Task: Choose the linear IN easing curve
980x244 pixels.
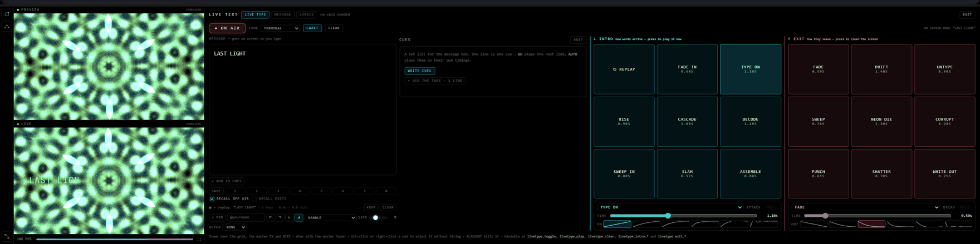Action: tap(617, 224)
